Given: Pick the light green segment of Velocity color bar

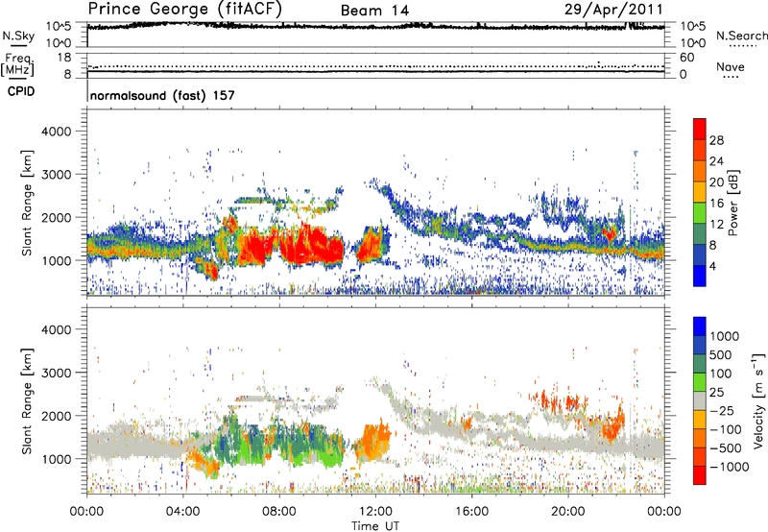Looking at the screenshot, I should click(x=700, y=382).
